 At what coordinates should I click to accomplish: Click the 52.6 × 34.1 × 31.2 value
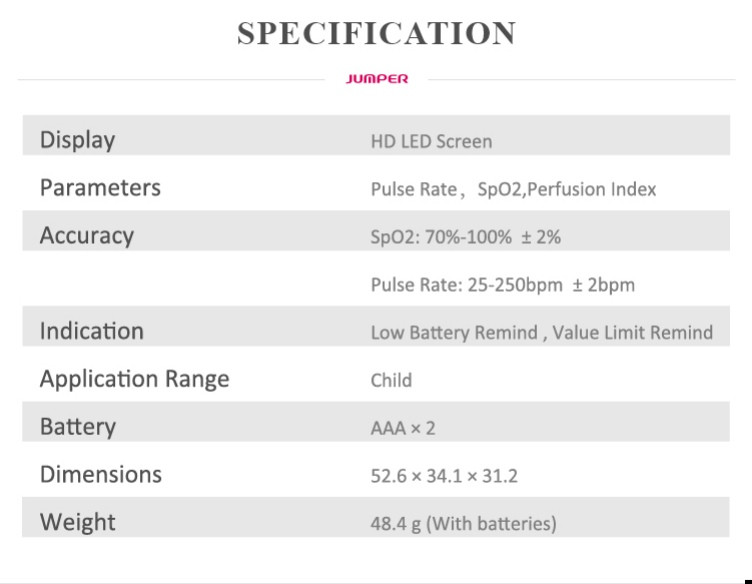coord(444,476)
